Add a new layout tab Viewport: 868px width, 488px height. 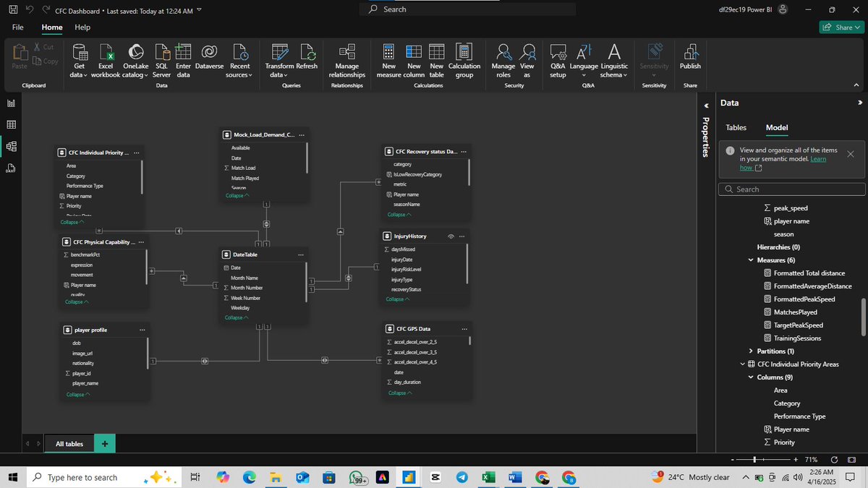point(104,444)
